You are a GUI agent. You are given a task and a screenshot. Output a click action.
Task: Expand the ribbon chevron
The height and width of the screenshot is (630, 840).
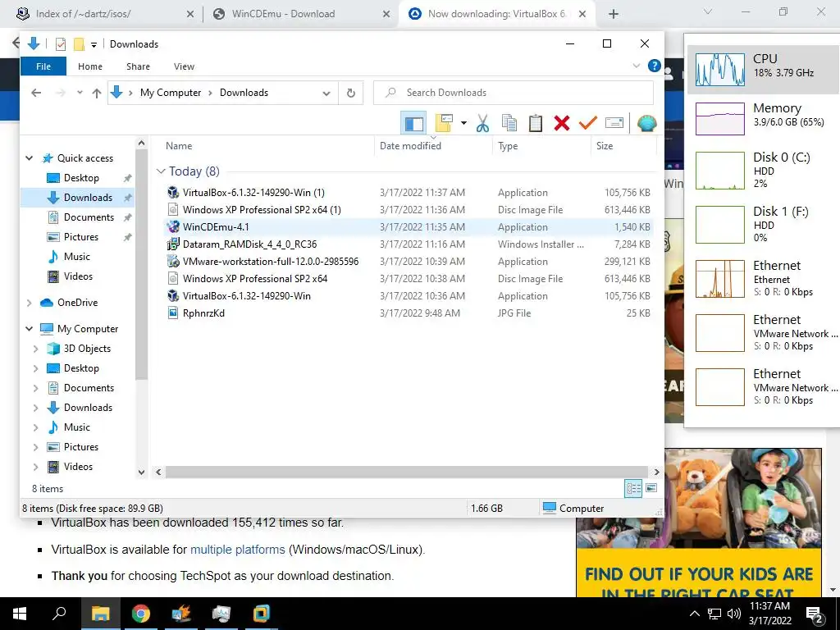pyautogui.click(x=637, y=66)
